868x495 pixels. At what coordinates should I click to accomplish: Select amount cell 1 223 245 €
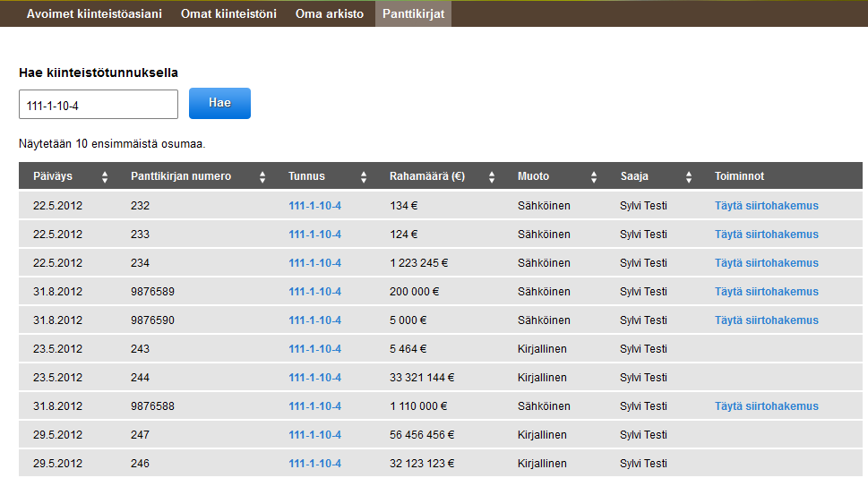[x=419, y=263]
